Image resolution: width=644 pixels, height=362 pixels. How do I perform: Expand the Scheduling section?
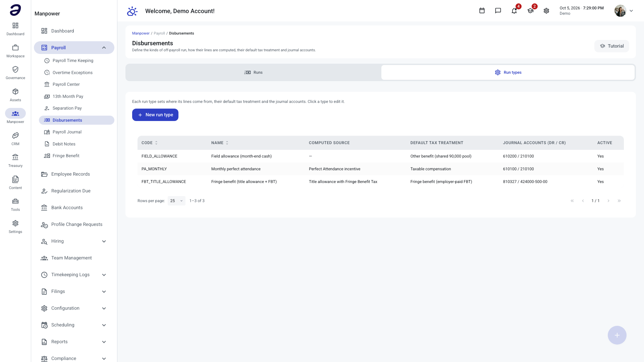click(104, 325)
